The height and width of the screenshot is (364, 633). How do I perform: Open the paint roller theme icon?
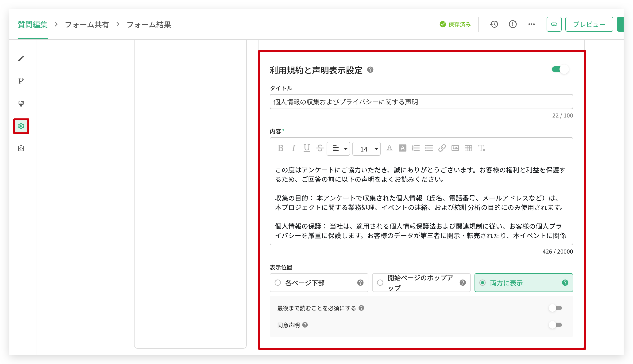click(x=21, y=103)
